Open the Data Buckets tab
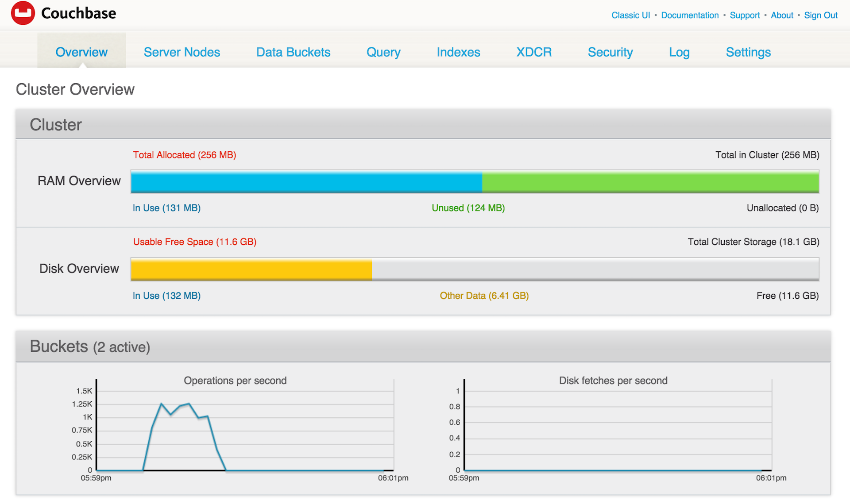This screenshot has height=504, width=850. coord(293,52)
